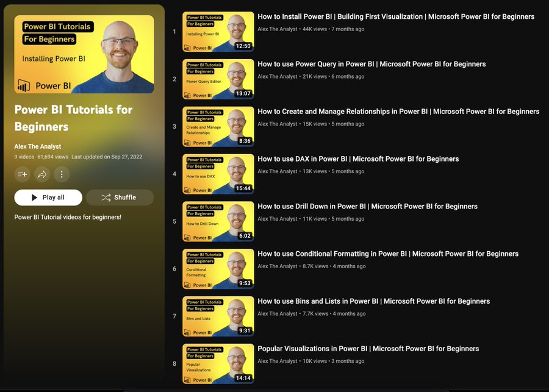This screenshot has width=549, height=392.
Task: Open 'How to Create and Manage Relationships' title
Action: [398, 112]
